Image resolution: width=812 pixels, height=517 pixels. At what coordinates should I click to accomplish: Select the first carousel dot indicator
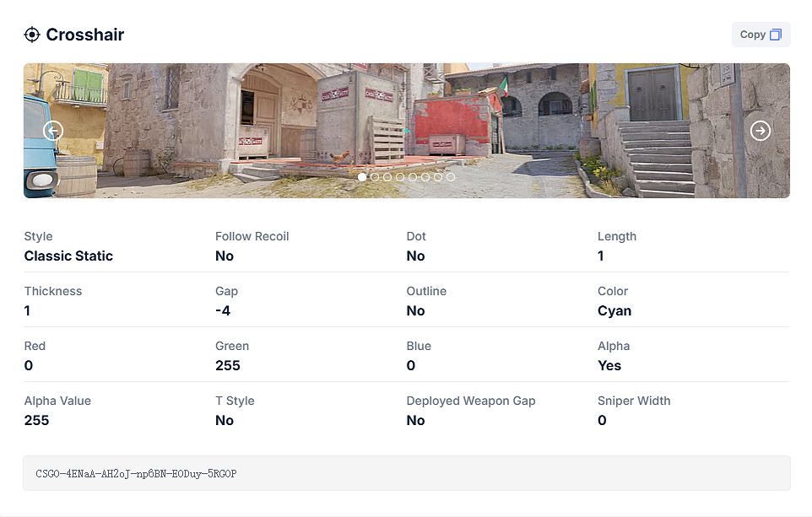coord(362,177)
